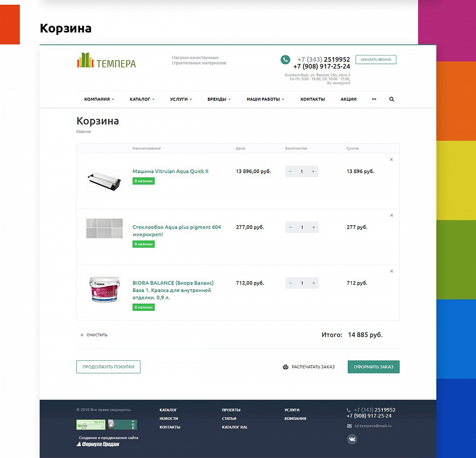Open the BIORA BALANCE product link
The image size is (476, 458).
tap(173, 290)
